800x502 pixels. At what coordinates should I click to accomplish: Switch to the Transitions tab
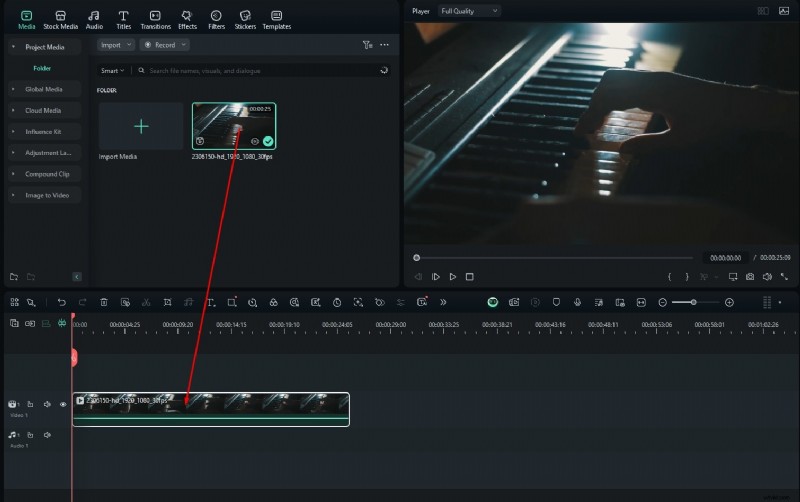pyautogui.click(x=155, y=20)
